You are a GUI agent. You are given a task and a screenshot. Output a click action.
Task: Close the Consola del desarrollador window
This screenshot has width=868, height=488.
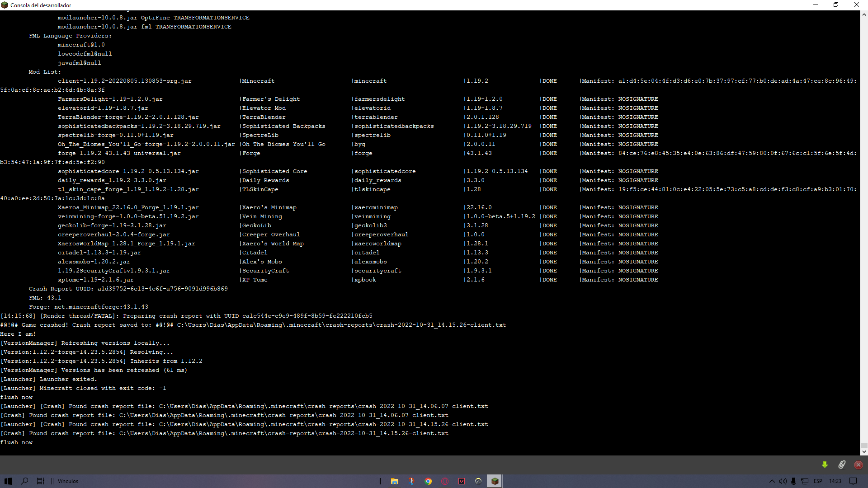(857, 5)
